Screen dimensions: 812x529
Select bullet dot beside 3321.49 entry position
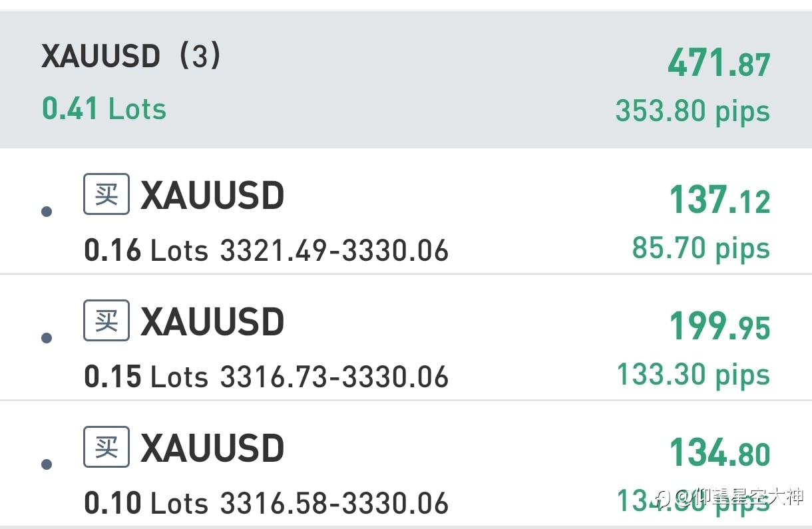47,212
